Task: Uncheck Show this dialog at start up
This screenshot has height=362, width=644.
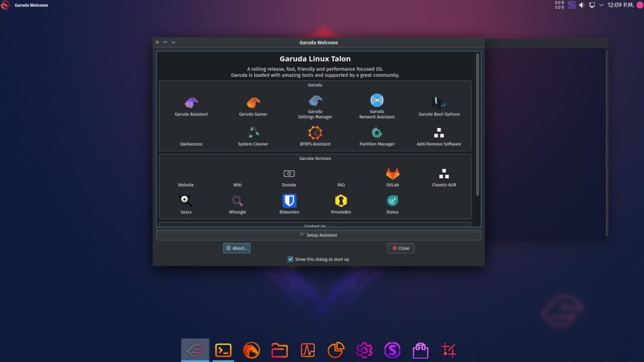Action: coord(290,259)
